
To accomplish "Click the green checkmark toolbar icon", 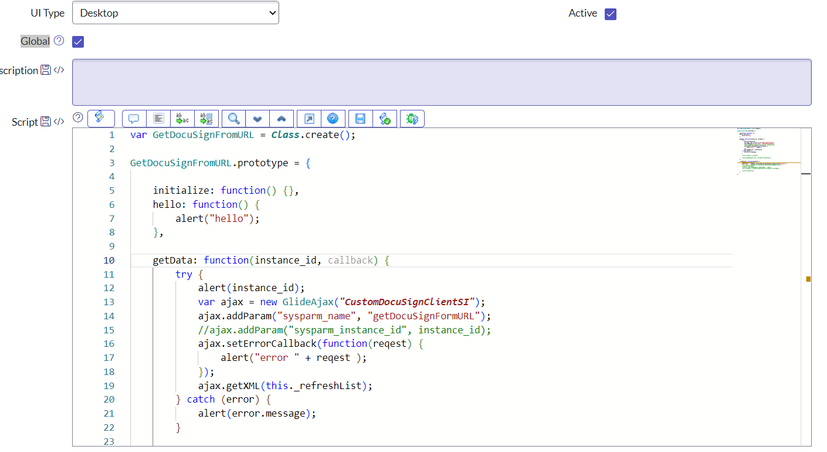I will (384, 119).
